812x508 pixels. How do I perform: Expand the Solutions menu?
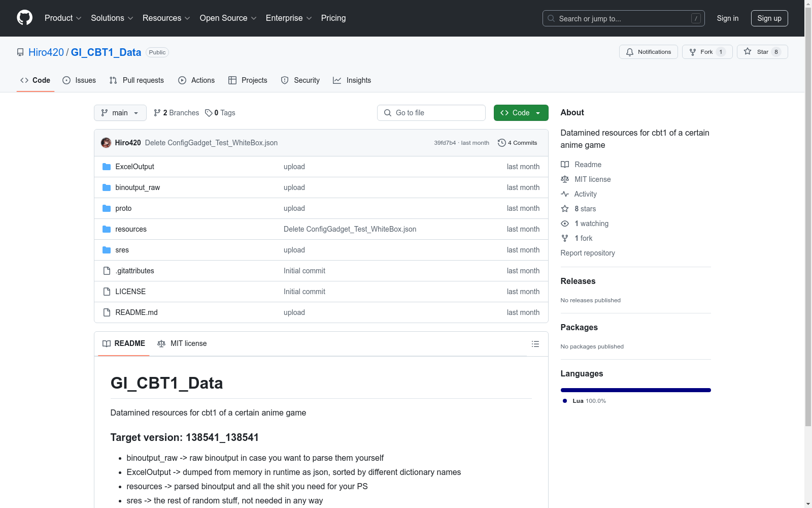[112, 18]
